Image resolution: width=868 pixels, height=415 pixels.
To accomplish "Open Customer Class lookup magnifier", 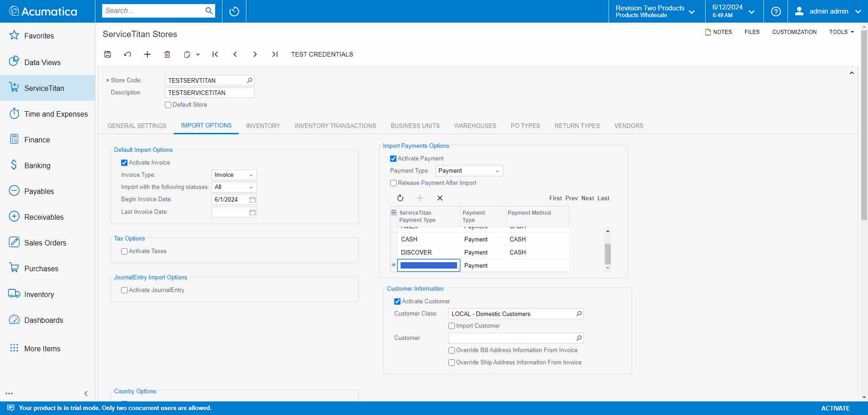I will (579, 314).
